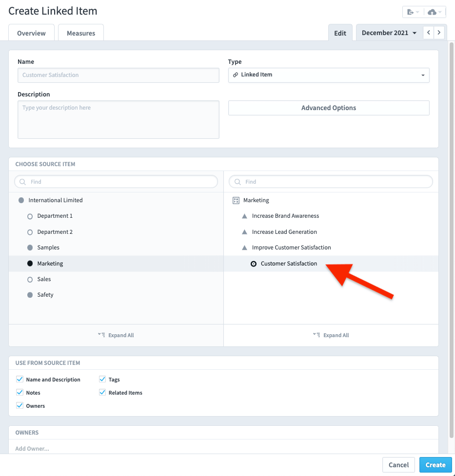Image resolution: width=455 pixels, height=476 pixels.
Task: Select the Edit tab
Action: coord(340,32)
